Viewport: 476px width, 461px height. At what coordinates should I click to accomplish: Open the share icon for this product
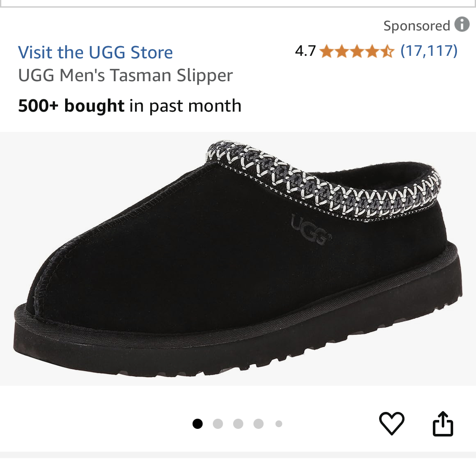coord(443,423)
